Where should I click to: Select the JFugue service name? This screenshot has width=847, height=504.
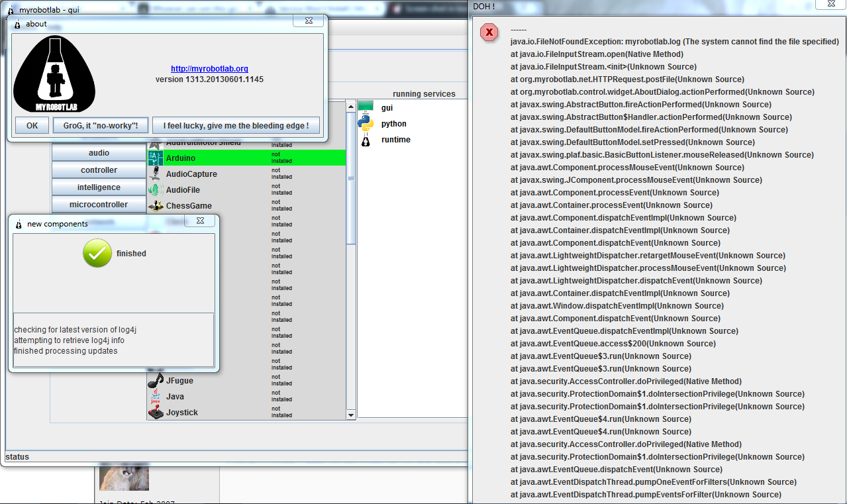[x=179, y=381]
